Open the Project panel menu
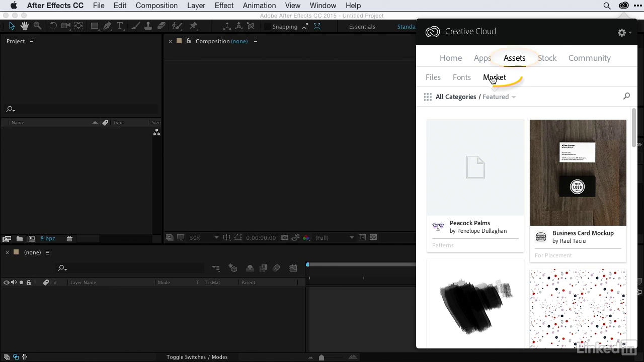This screenshot has width=644, height=362. 32,41
